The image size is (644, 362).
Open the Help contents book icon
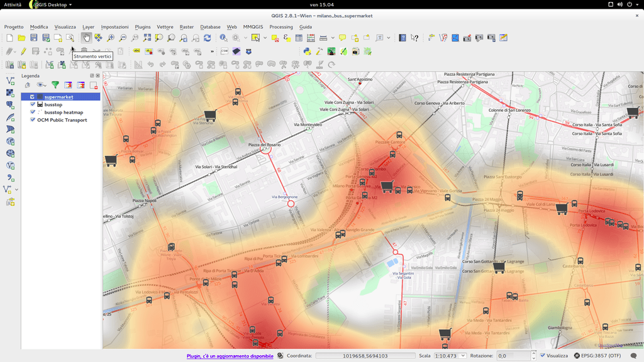click(x=402, y=38)
